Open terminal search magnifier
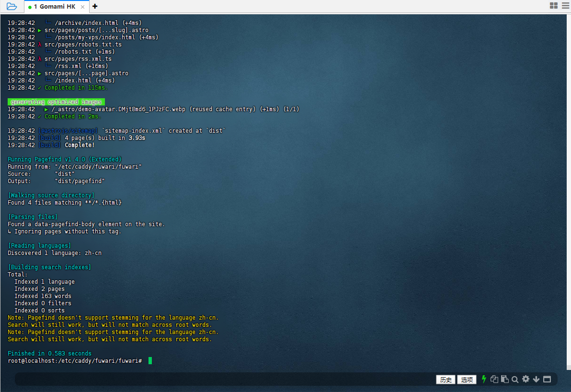This screenshot has width=571, height=392. pos(515,380)
